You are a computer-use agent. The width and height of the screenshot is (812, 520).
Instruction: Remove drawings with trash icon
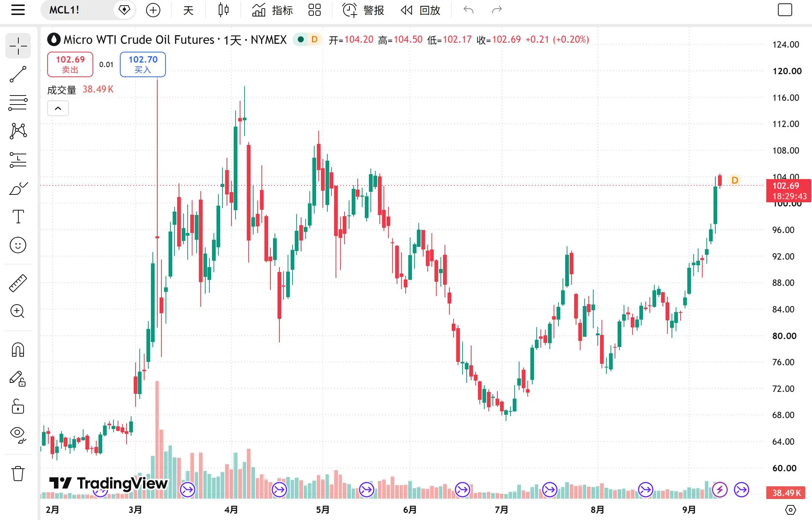(18, 474)
